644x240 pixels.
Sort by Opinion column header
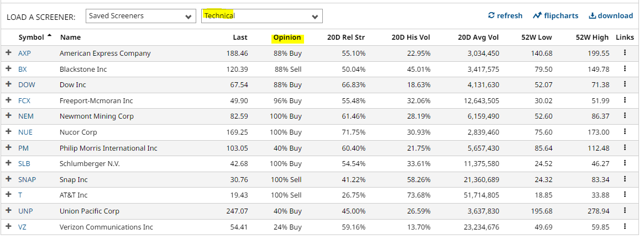[287, 38]
